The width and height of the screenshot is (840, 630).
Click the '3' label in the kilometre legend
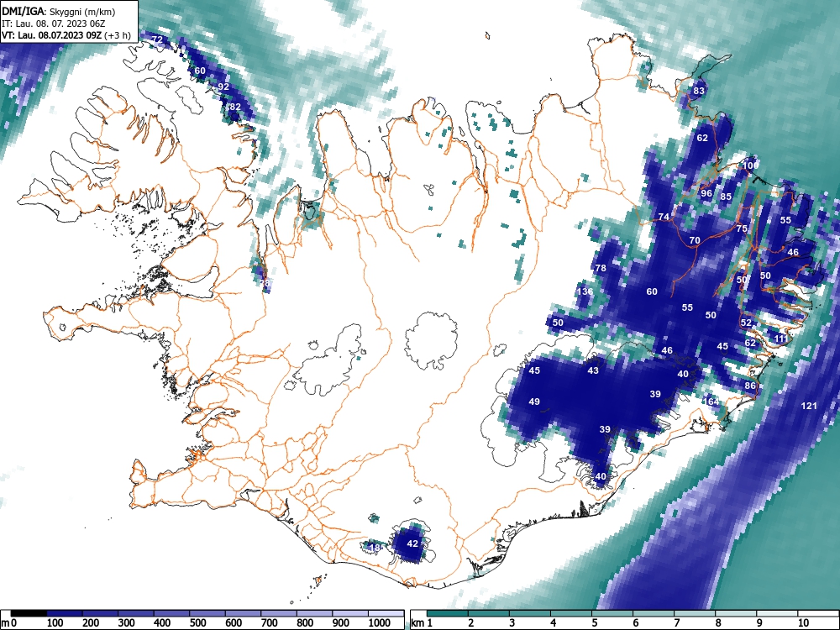pyautogui.click(x=512, y=623)
